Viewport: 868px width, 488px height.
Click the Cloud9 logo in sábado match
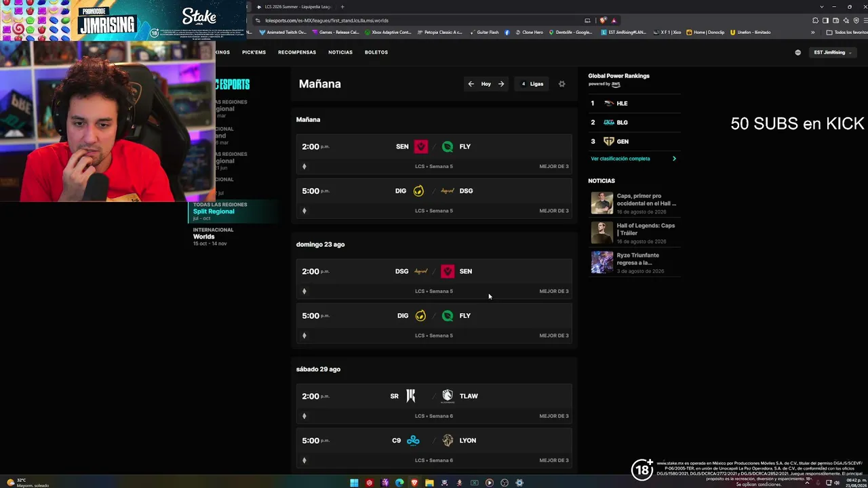pyautogui.click(x=413, y=441)
